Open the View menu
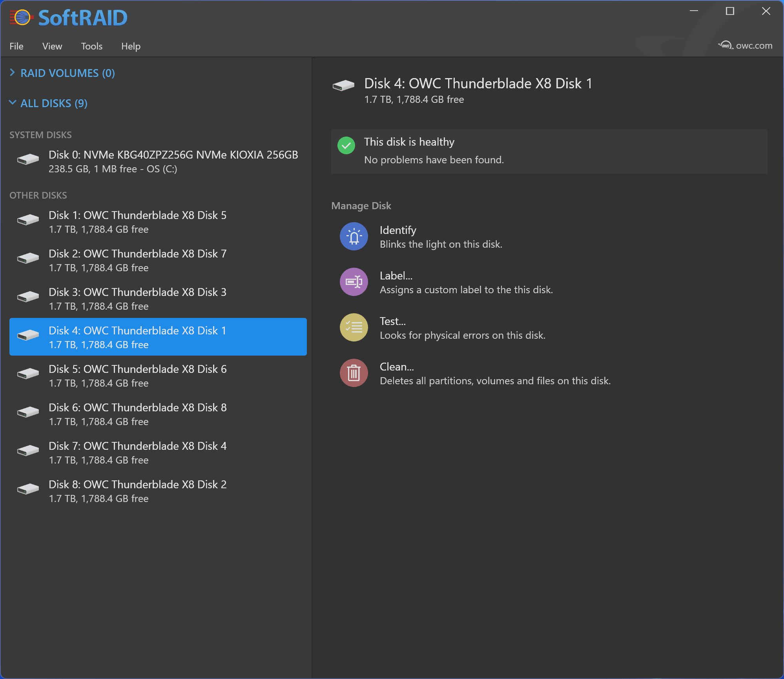 point(52,46)
